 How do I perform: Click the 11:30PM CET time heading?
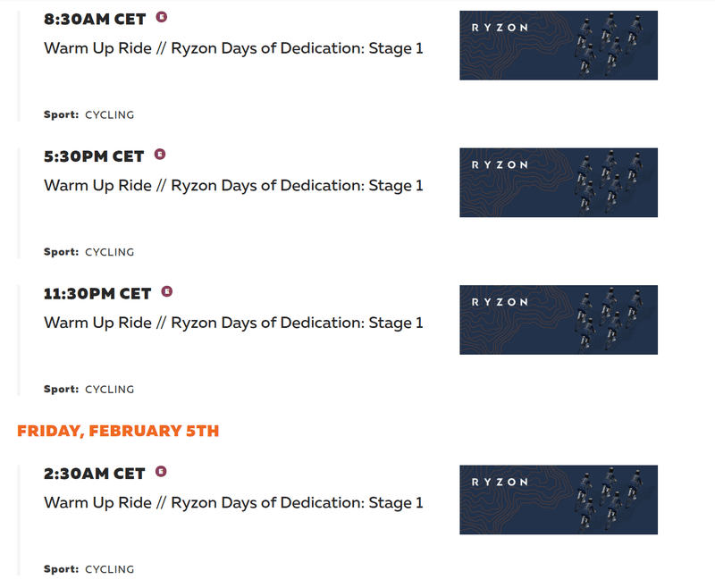coord(97,293)
